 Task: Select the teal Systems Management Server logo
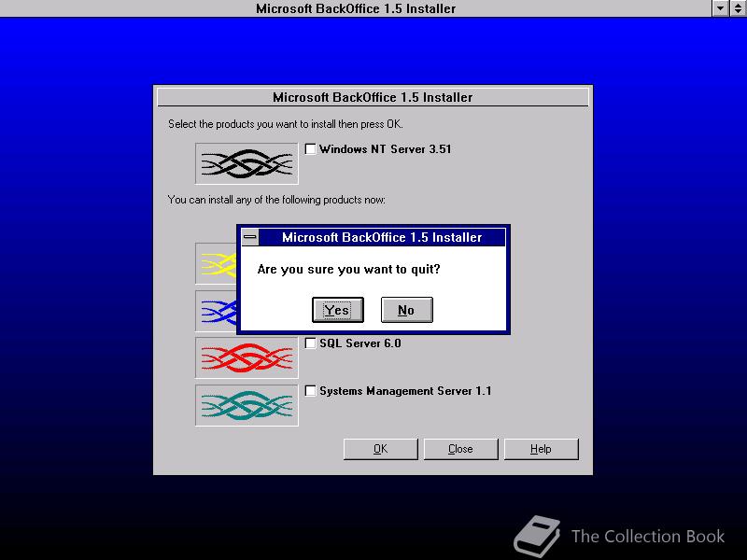tap(247, 405)
